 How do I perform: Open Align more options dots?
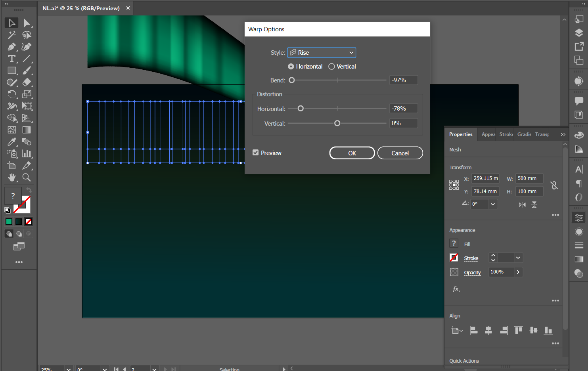pos(555,343)
